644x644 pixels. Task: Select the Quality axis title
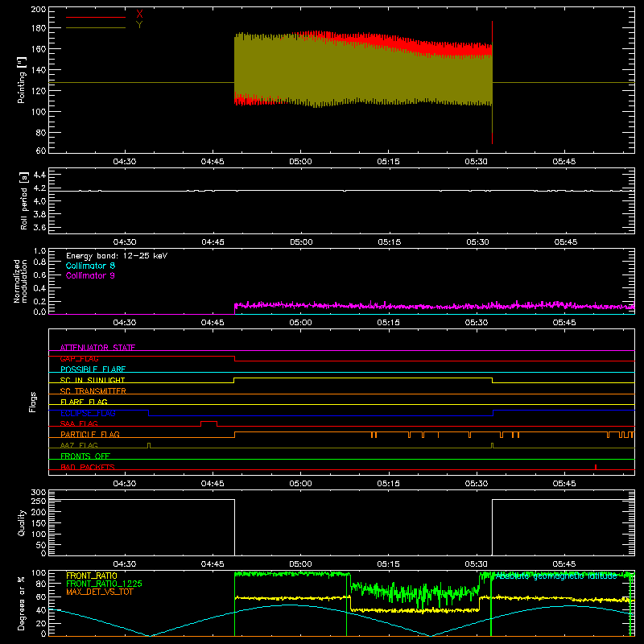click(22, 522)
